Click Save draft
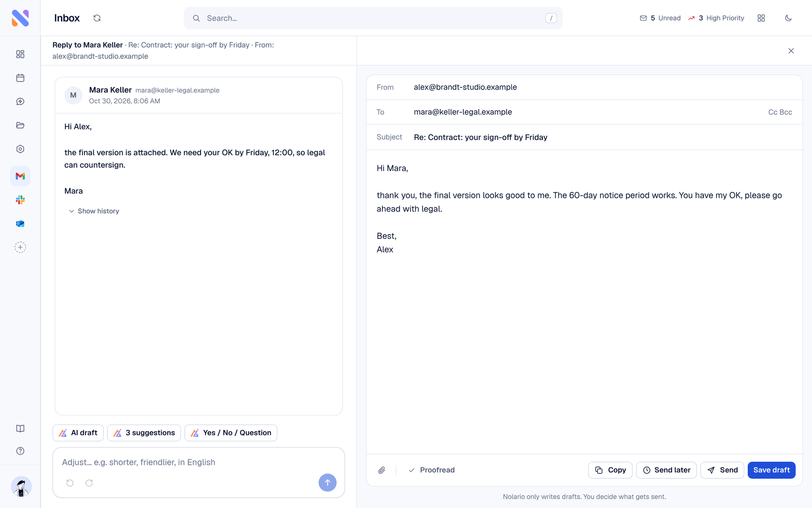The height and width of the screenshot is (508, 812). pos(771,470)
